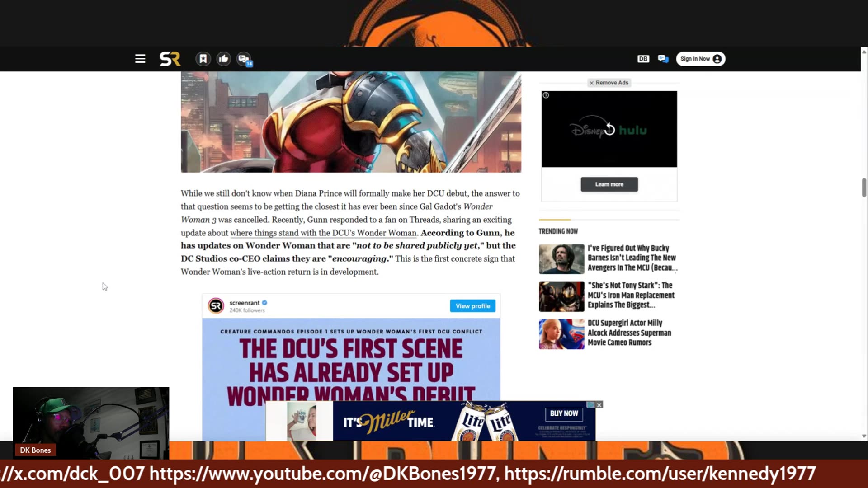Open 'She's Not Tony Stark' trending headline
The image size is (868, 488).
631,295
